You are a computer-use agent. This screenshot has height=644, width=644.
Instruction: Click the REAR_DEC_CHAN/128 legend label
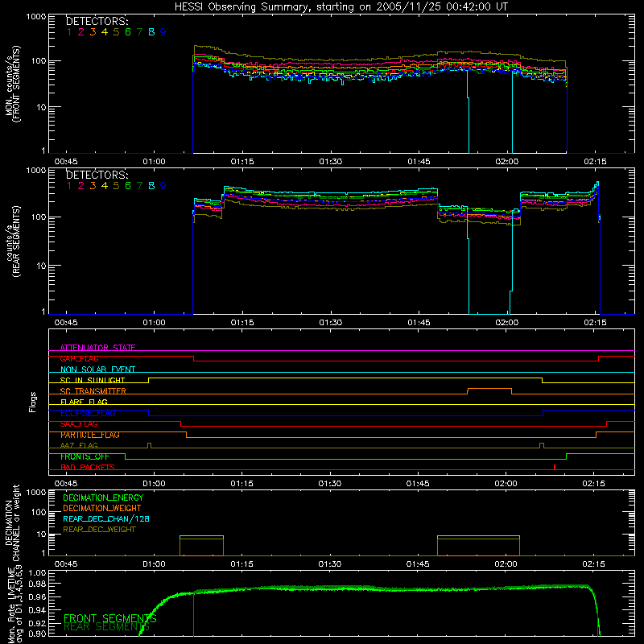[x=106, y=518]
